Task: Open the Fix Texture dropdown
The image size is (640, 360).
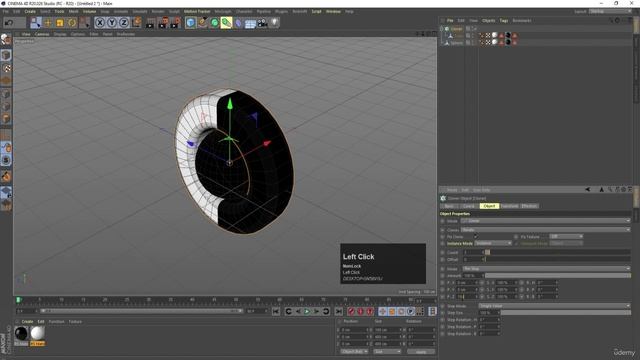Action: [566, 236]
